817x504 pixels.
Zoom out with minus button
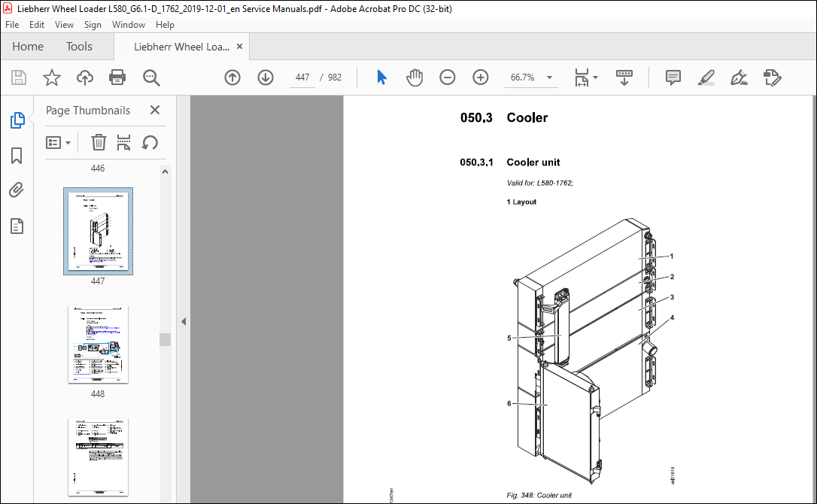pyautogui.click(x=447, y=77)
